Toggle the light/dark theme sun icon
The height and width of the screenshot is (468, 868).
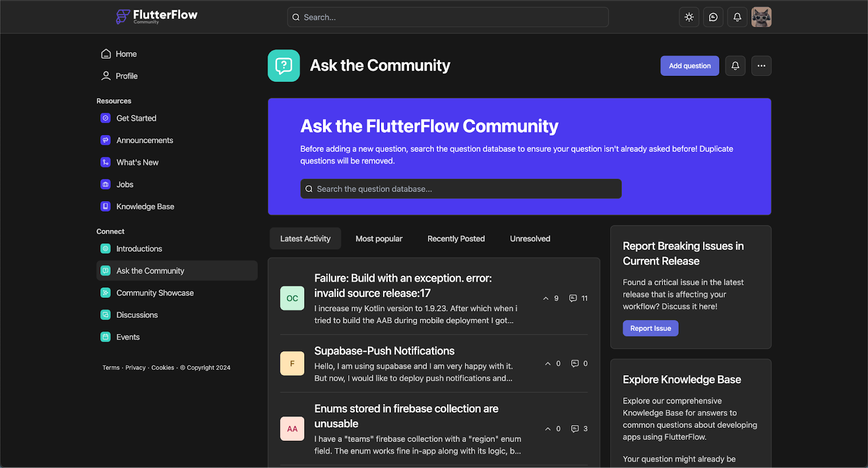pos(689,17)
